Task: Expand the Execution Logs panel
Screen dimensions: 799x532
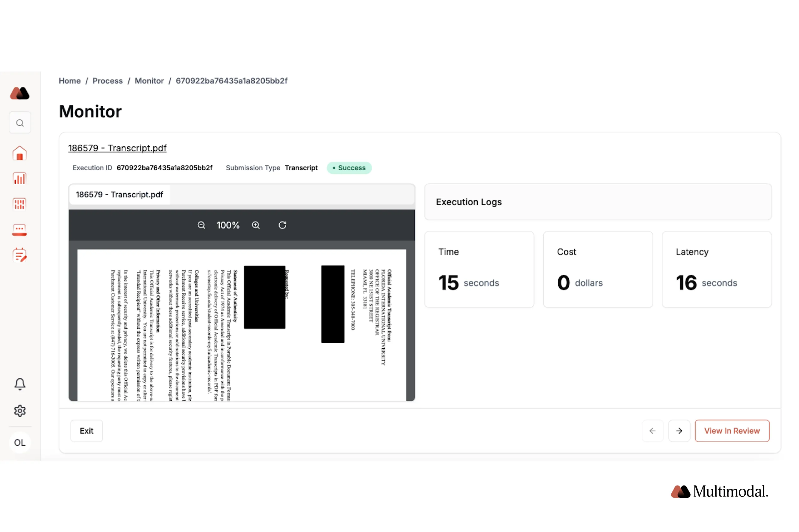Action: coord(598,202)
